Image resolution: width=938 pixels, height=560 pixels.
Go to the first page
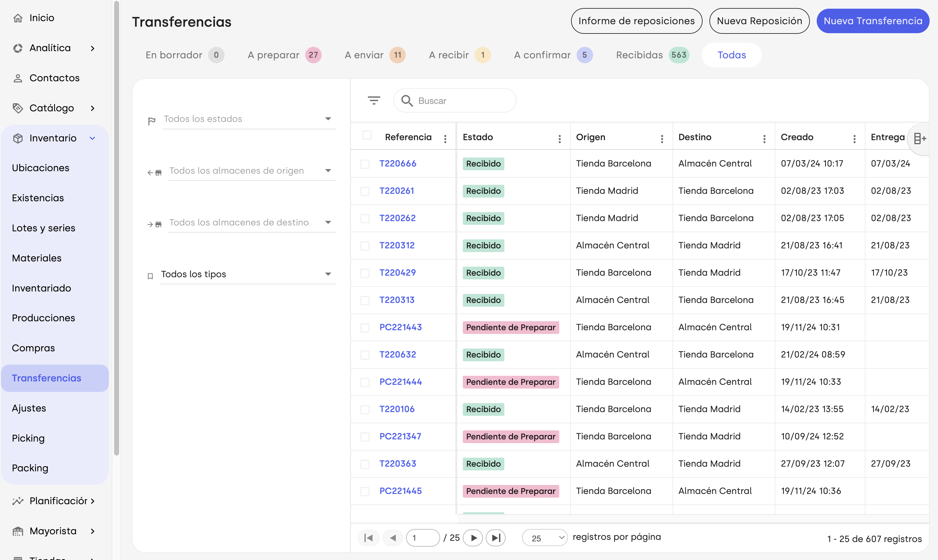pos(368,538)
